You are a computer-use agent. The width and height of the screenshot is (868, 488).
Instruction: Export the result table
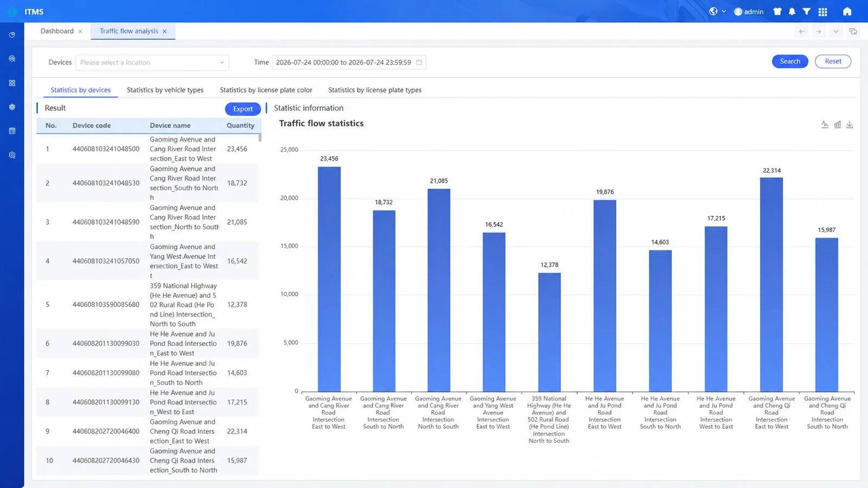(x=243, y=109)
